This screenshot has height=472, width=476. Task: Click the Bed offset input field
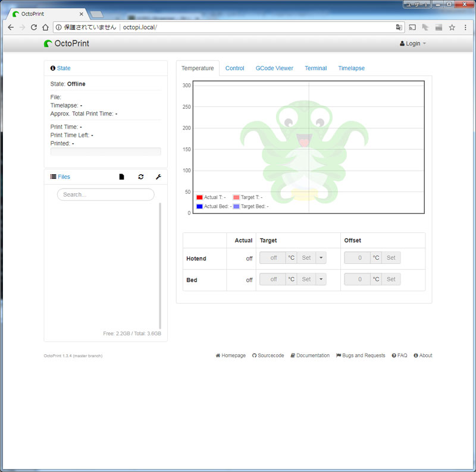(x=358, y=279)
